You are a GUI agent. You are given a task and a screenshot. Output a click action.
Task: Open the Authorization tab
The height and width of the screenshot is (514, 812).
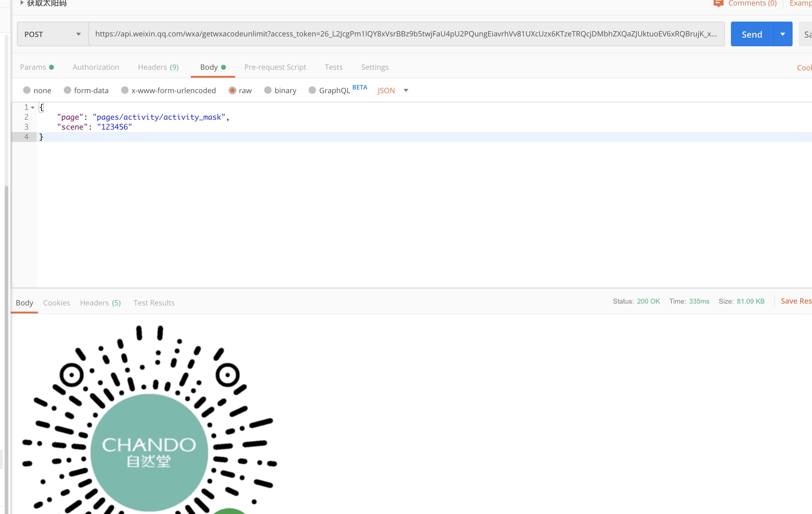(x=96, y=67)
